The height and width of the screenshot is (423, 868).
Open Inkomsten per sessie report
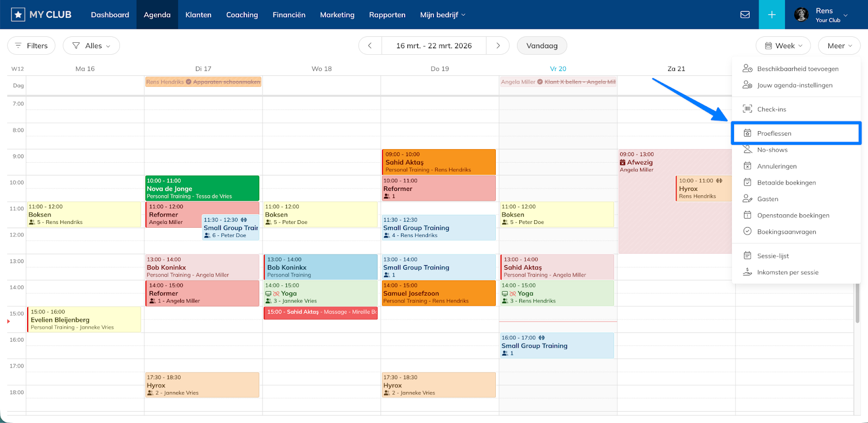point(787,273)
